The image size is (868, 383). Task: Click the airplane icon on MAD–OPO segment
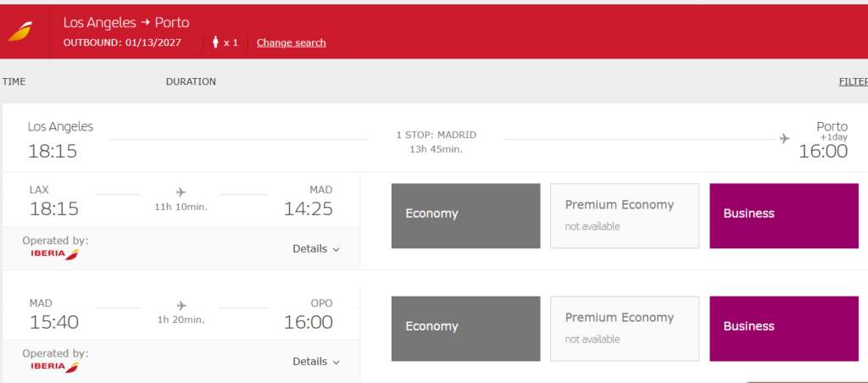tap(181, 305)
